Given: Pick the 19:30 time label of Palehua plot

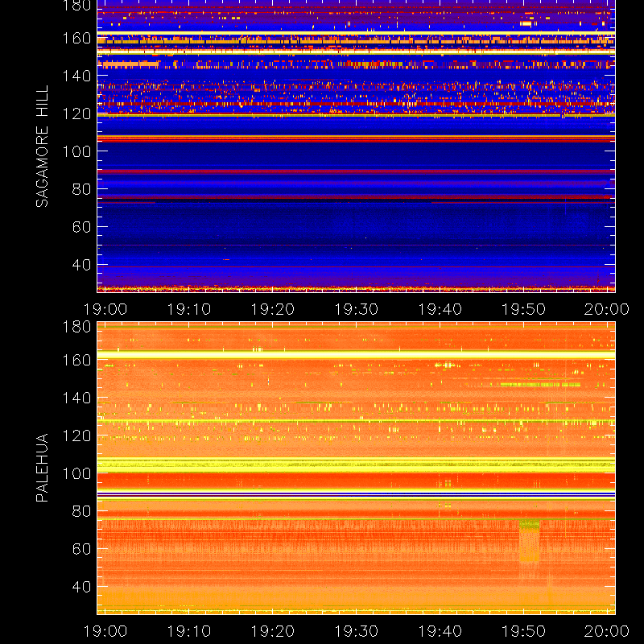Looking at the screenshot, I should (x=357, y=631).
